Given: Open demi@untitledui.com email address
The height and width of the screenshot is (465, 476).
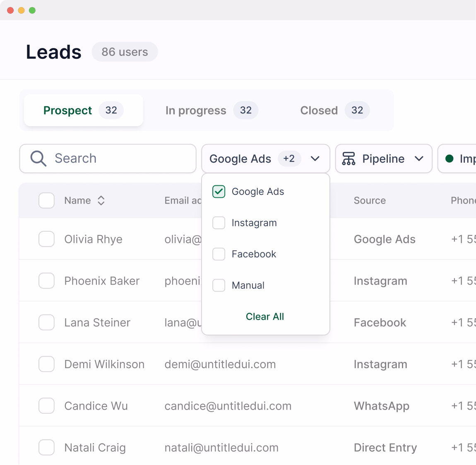Looking at the screenshot, I should coord(220,364).
